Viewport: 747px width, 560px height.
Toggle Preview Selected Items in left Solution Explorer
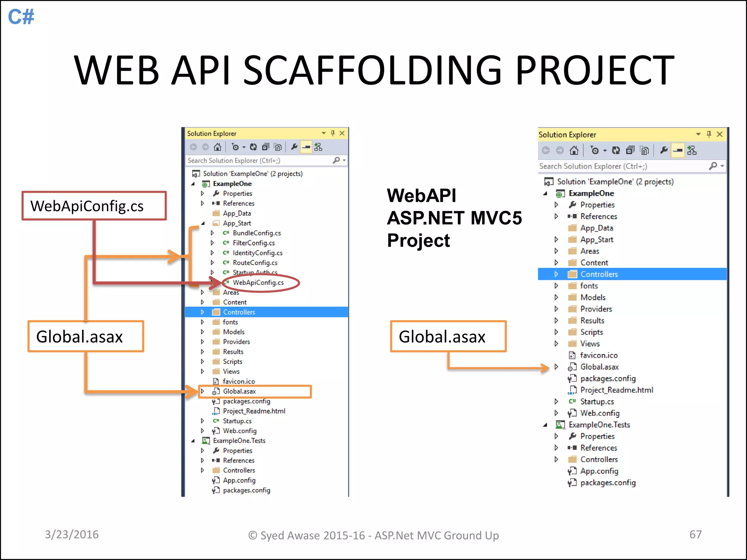click(x=306, y=147)
